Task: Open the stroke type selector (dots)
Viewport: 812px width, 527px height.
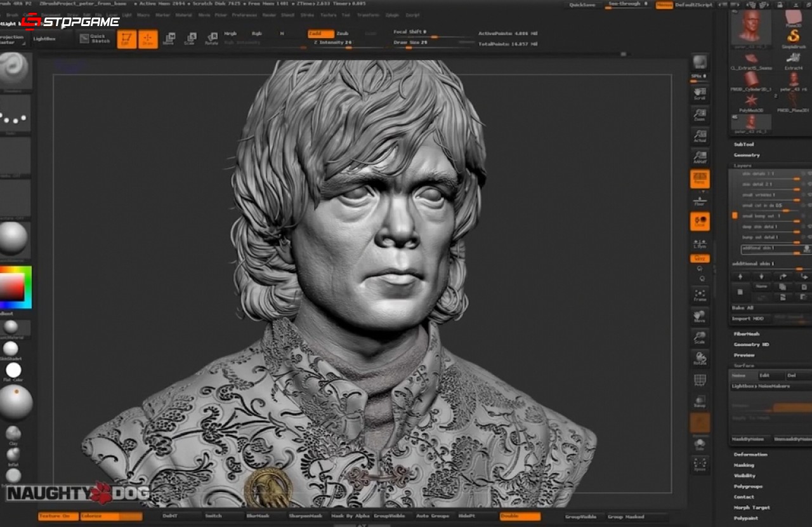Action: (14, 114)
